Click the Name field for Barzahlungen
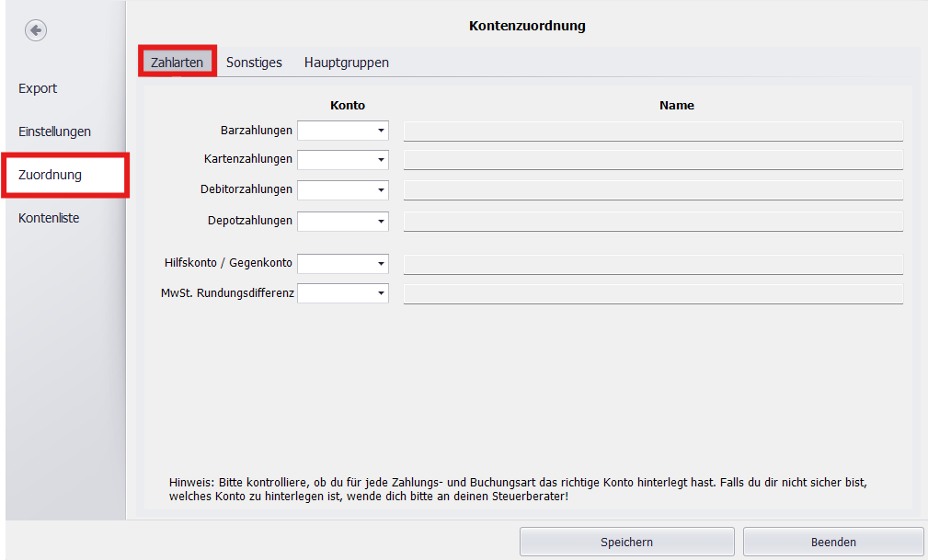Screen dimensions: 928x560 [x=653, y=130]
